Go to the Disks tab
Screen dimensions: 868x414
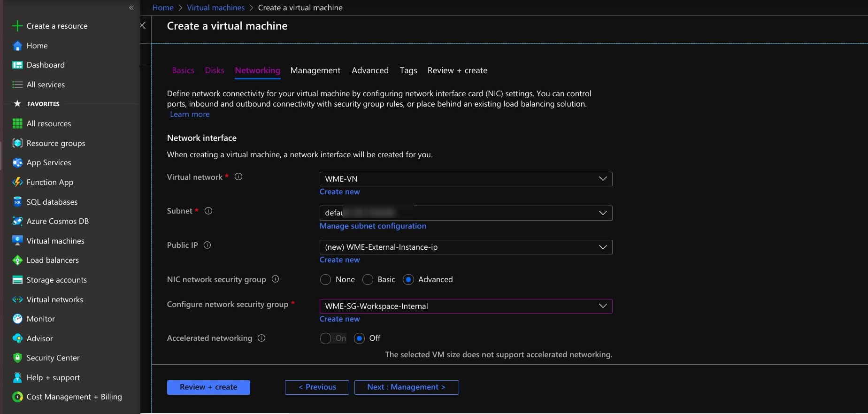[215, 70]
